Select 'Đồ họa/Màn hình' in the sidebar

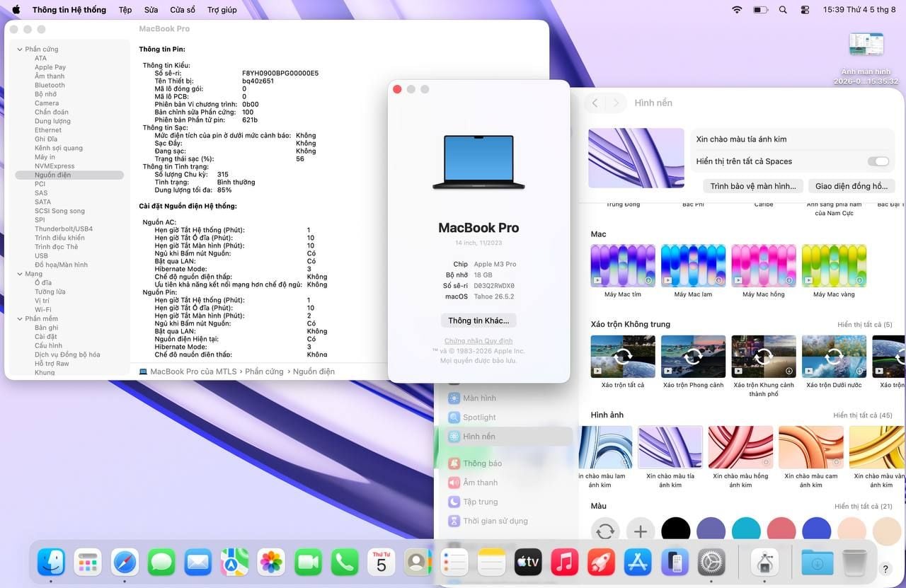[x=61, y=265]
